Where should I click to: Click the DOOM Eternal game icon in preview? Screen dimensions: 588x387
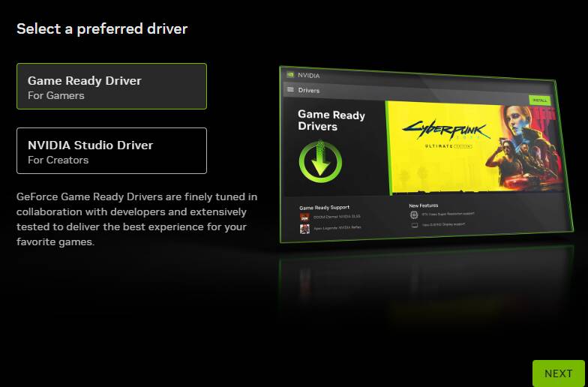pos(304,217)
